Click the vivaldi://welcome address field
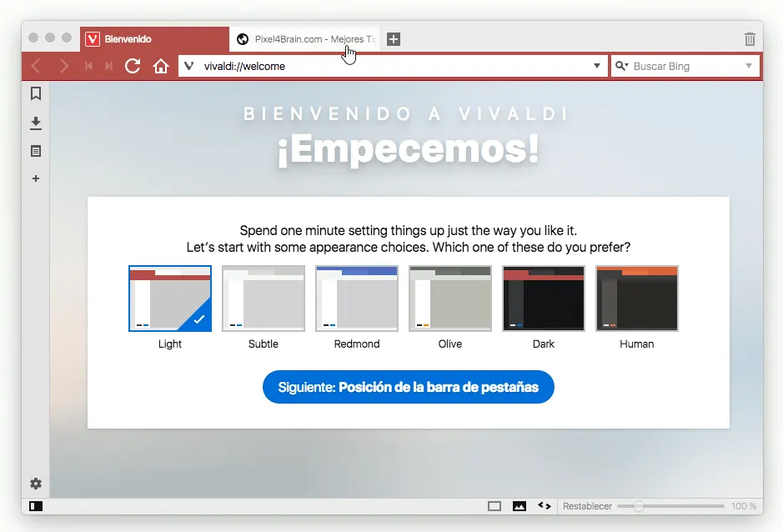Viewport: 783px width, 532px height. point(392,66)
